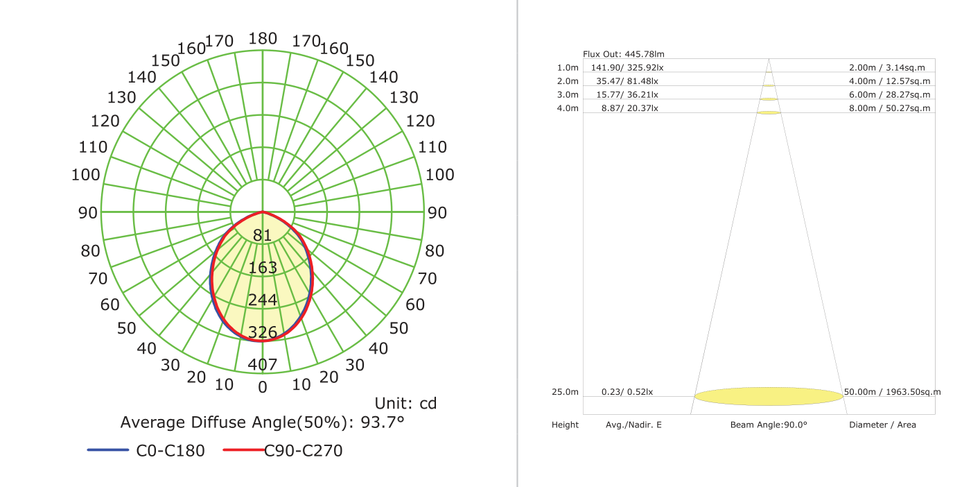Select the 25.0m height label

pyautogui.click(x=565, y=392)
